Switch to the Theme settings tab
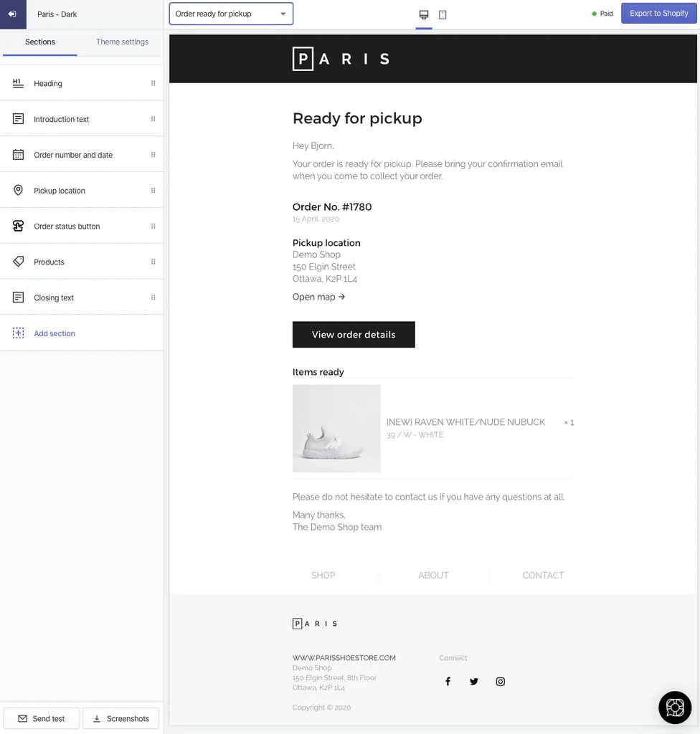The width and height of the screenshot is (700, 734). [x=122, y=42]
